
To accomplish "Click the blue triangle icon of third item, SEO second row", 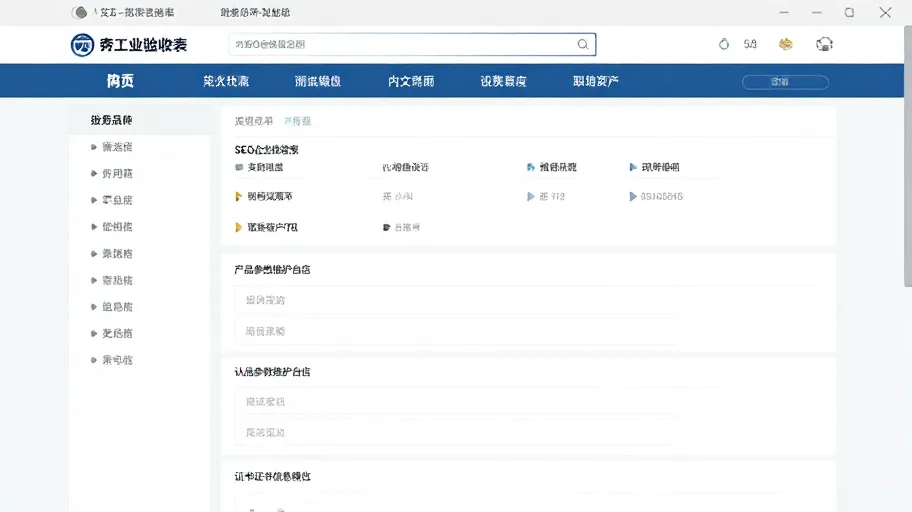I will (x=530, y=197).
